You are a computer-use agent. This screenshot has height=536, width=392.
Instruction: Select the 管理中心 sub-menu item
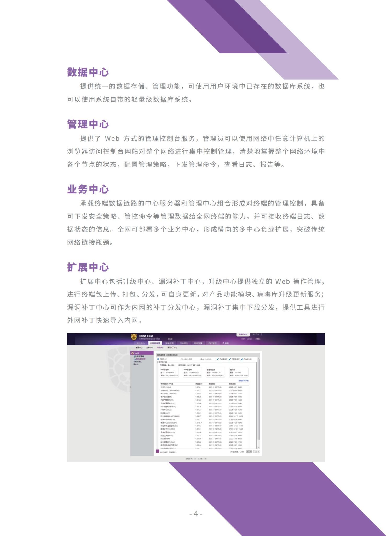(139, 348)
